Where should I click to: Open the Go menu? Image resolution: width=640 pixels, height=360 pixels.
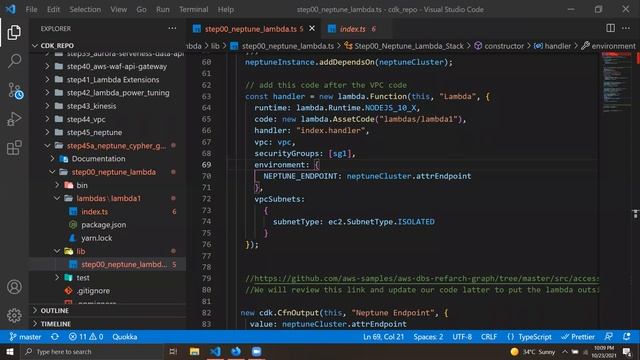[x=141, y=9]
